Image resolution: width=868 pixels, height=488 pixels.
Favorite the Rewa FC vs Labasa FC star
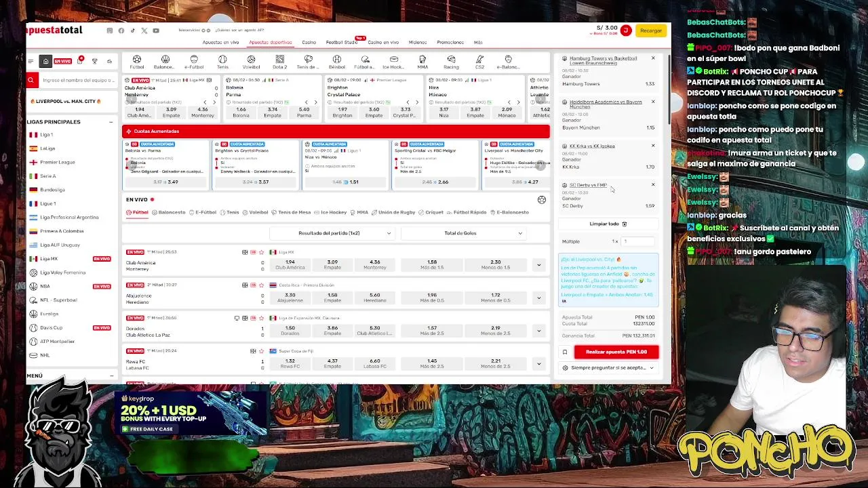pyautogui.click(x=261, y=351)
